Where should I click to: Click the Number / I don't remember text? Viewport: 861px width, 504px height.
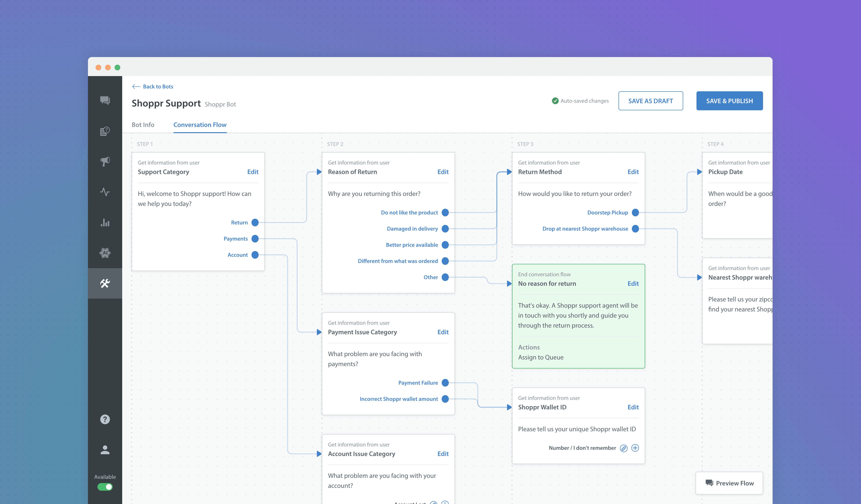pos(583,448)
